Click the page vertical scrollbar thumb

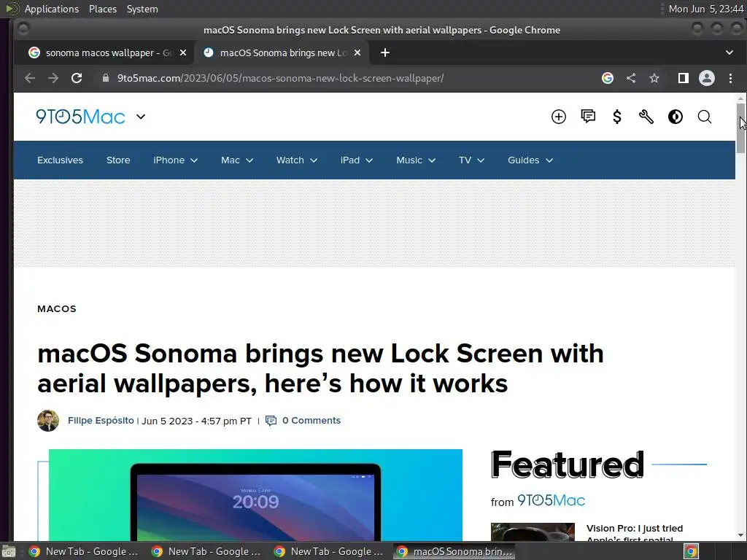pyautogui.click(x=740, y=128)
